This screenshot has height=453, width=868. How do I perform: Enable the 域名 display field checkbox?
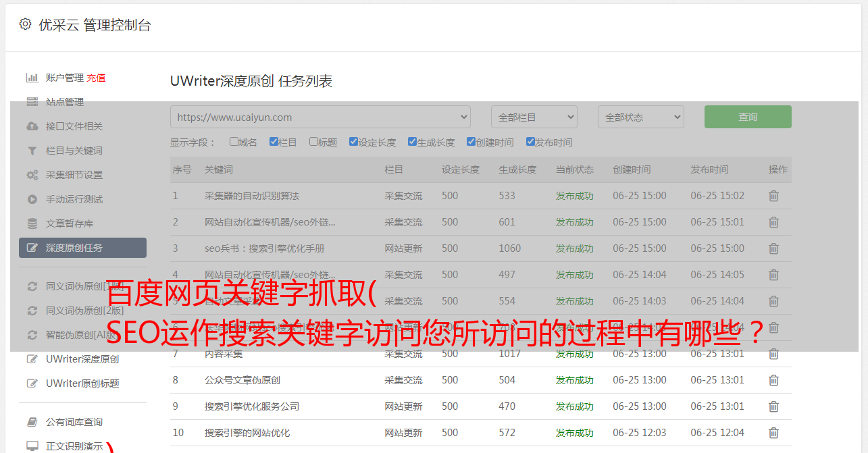coord(234,142)
